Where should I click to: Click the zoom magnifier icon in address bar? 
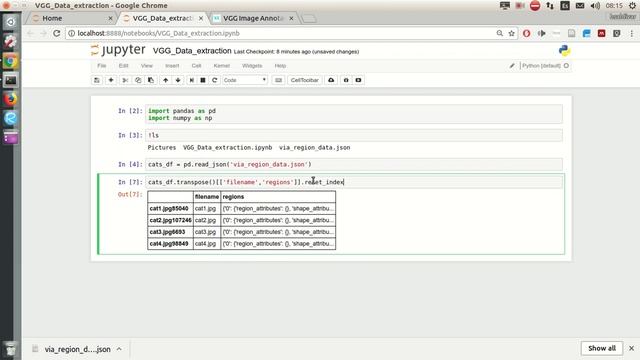(x=500, y=33)
